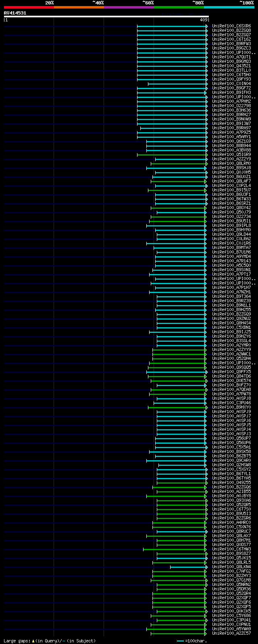Click label UniRef100_Q56UP7
Image resolution: width=258 pixels, height=644 pixels.
(231, 438)
